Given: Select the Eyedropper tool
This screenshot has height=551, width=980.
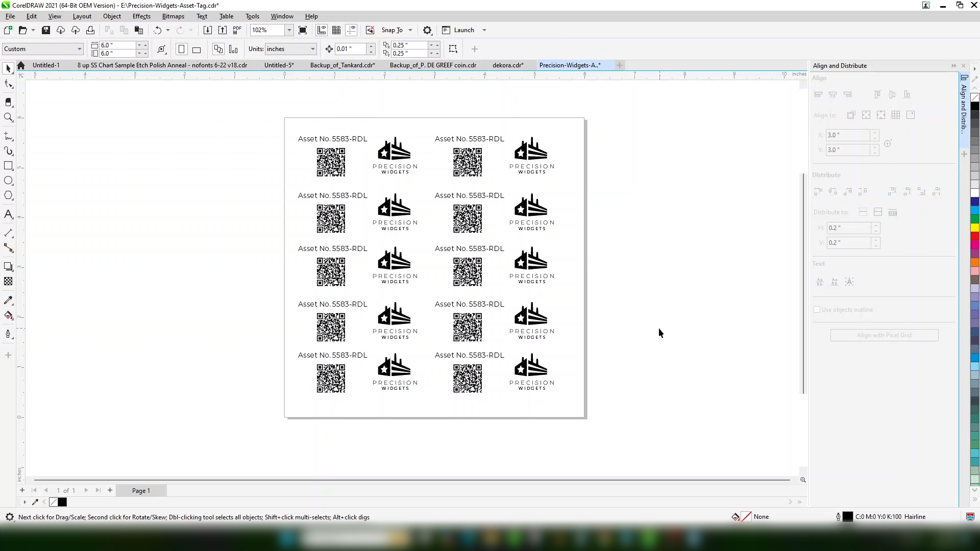Looking at the screenshot, I should pyautogui.click(x=8, y=300).
